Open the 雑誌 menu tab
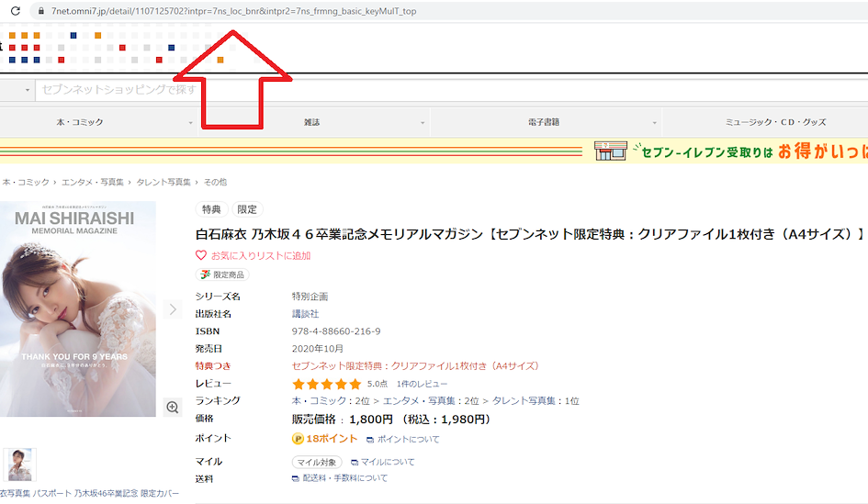 pos(312,122)
